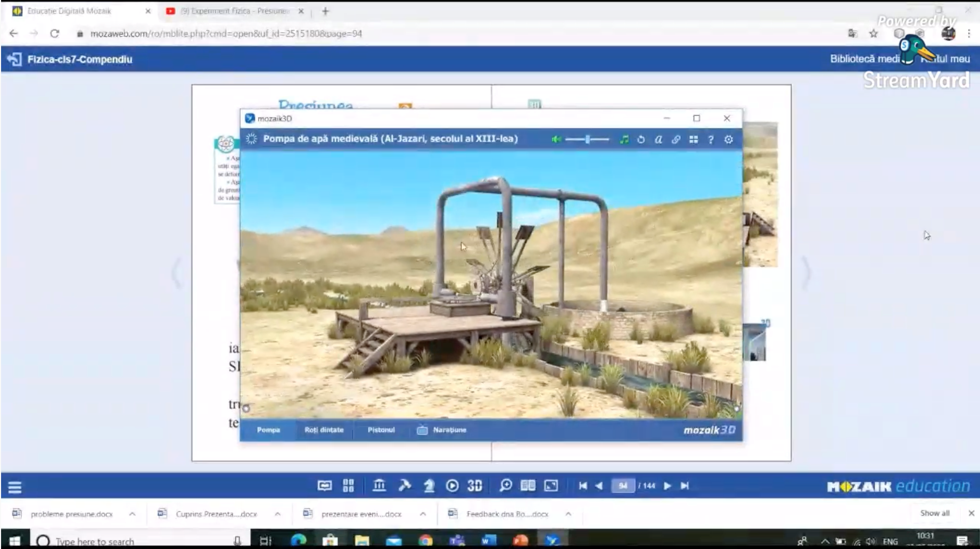Select the Pistonul view tab

coord(381,430)
